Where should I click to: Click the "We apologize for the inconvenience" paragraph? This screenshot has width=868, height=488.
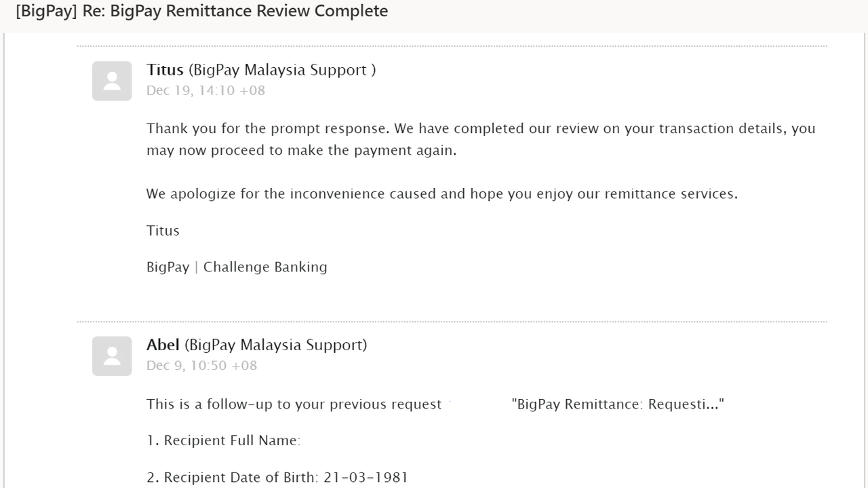442,194
